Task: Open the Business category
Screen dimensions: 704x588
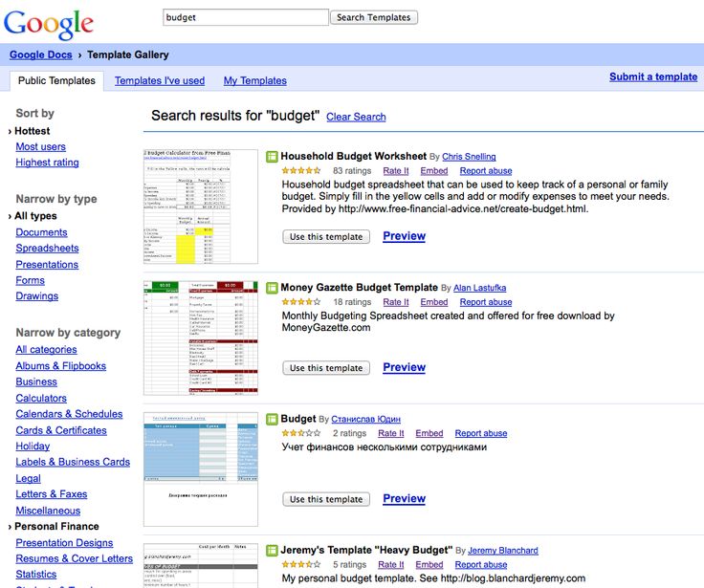Action: pyautogui.click(x=36, y=382)
